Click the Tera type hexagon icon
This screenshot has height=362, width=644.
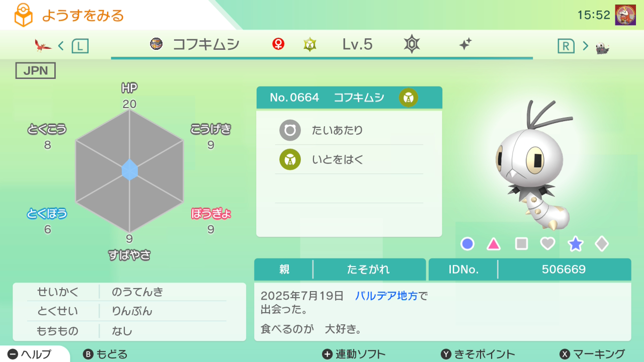click(x=412, y=44)
